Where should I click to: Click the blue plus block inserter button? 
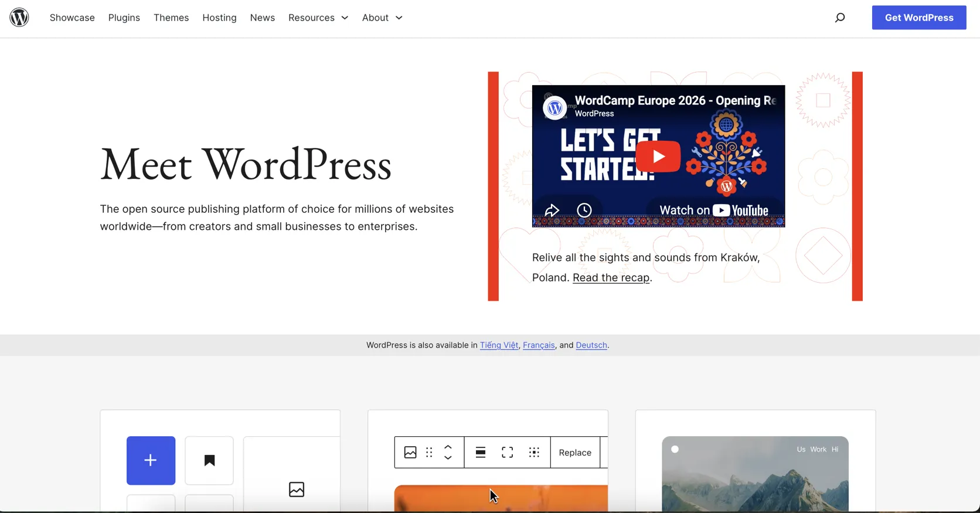click(151, 460)
